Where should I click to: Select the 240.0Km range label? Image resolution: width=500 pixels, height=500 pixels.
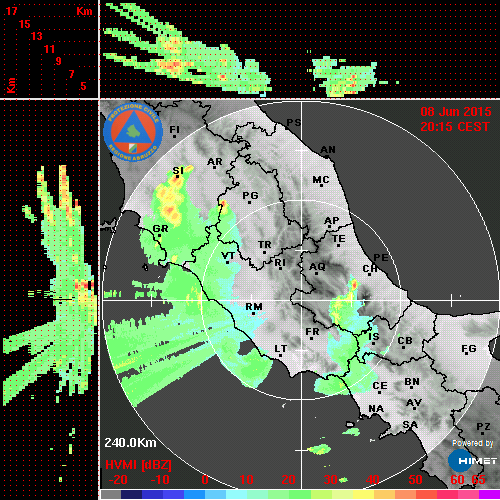[130, 443]
